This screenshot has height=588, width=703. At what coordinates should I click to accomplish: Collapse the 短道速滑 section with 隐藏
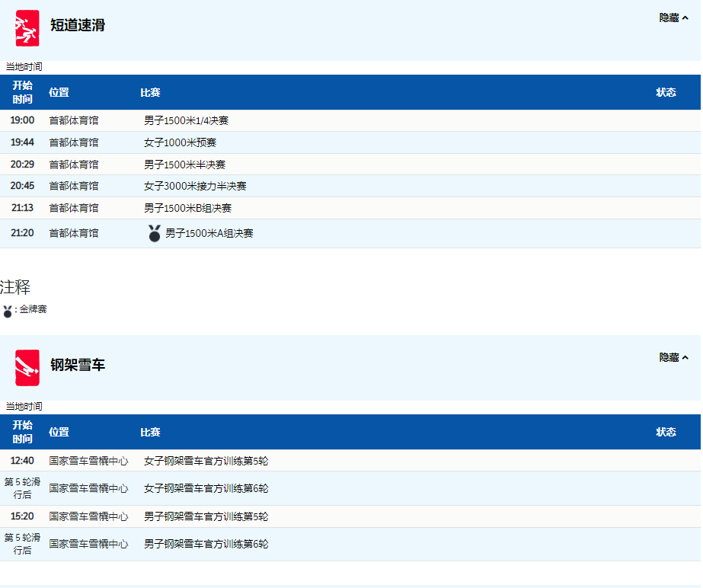(x=673, y=18)
